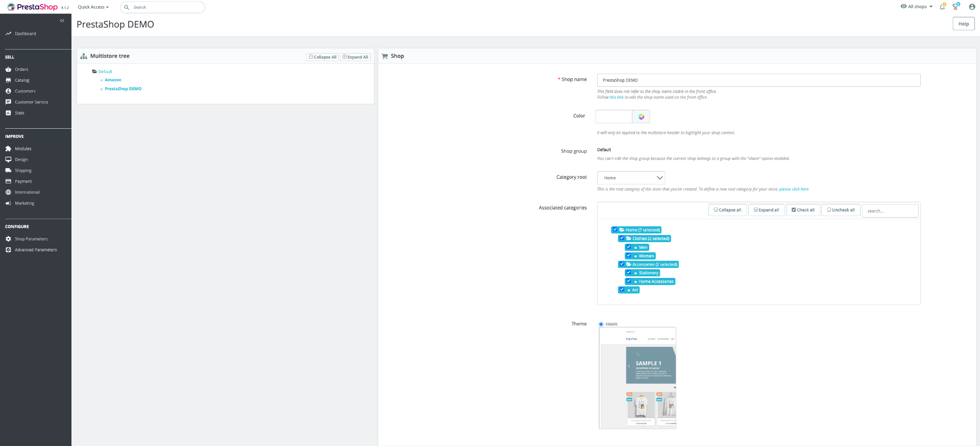
Task: Open the employee profile avatar icon
Action: [972, 7]
